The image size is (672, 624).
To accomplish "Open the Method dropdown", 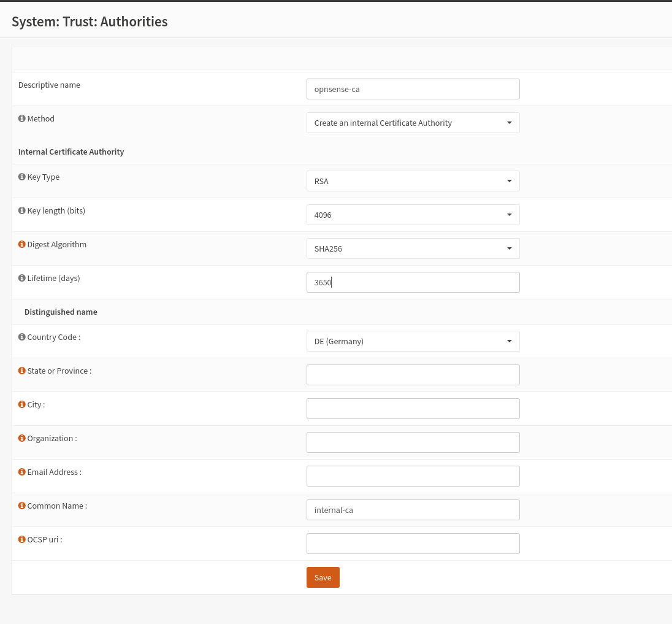I will 413,123.
